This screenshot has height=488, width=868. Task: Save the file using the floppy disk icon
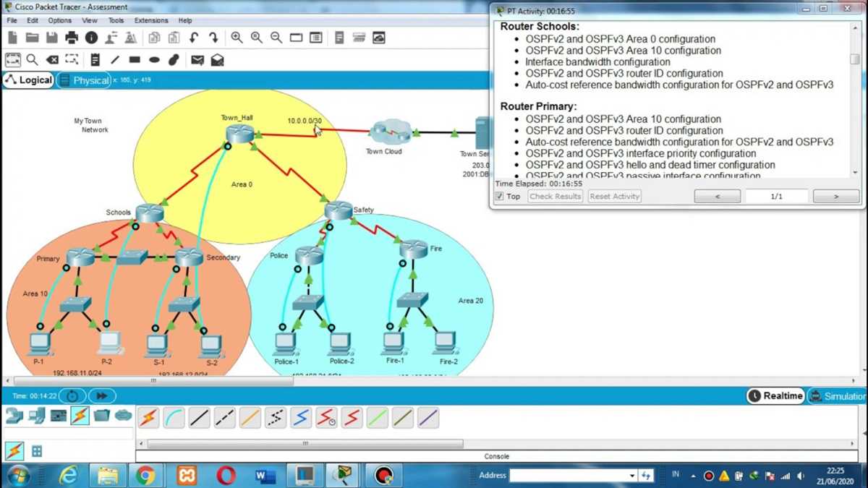coord(51,38)
